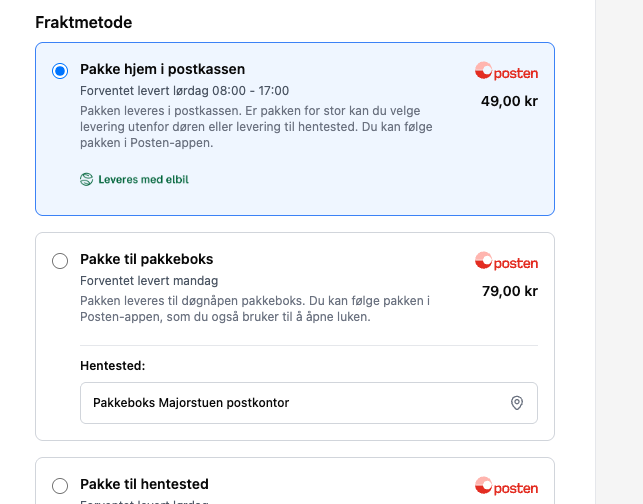Image resolution: width=643 pixels, height=504 pixels.
Task: Click the Leveres med elbil label
Action: tap(143, 180)
